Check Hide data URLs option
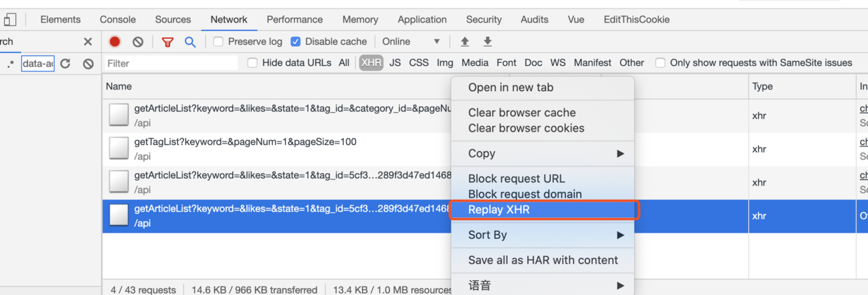Screen dimensions: 868x295 253,63
